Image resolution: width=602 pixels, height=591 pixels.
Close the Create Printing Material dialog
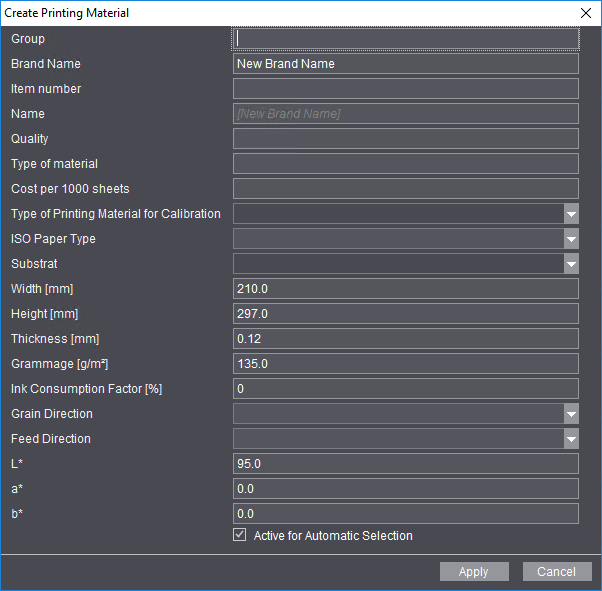(586, 13)
